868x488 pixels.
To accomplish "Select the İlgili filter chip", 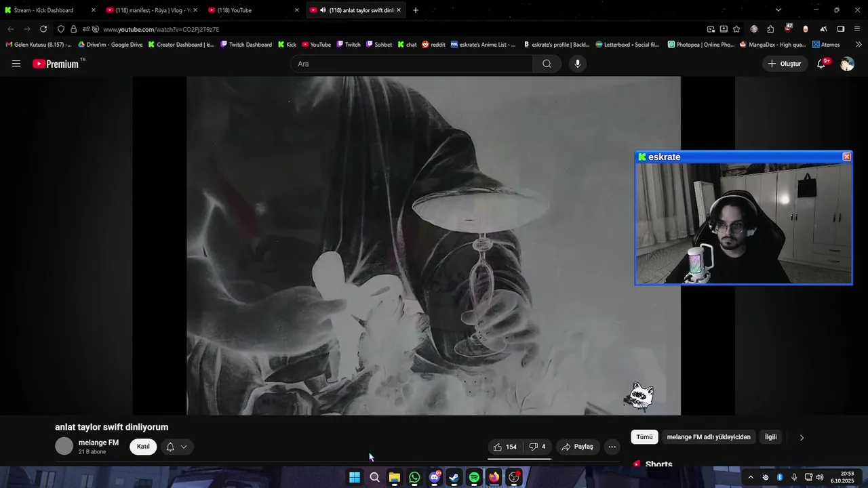I will point(771,437).
